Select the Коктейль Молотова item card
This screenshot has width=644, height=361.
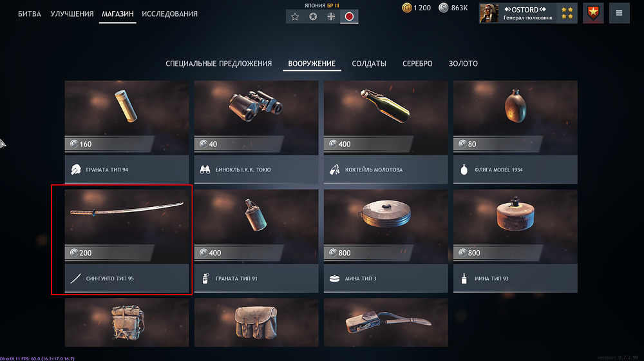(386, 132)
